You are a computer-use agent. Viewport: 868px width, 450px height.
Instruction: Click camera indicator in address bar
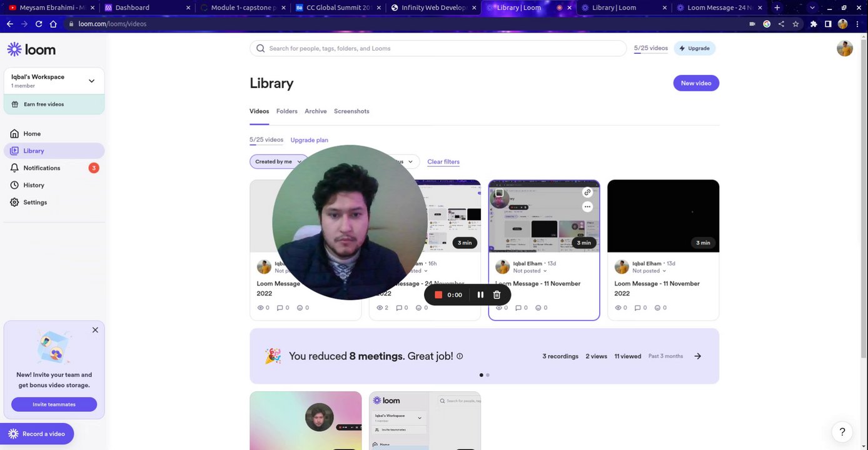point(752,24)
